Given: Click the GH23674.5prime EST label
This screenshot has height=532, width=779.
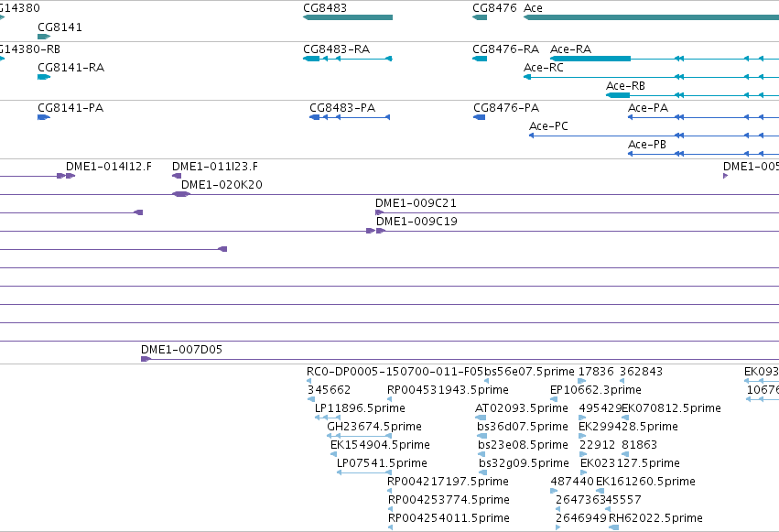Looking at the screenshot, I should tap(374, 427).
